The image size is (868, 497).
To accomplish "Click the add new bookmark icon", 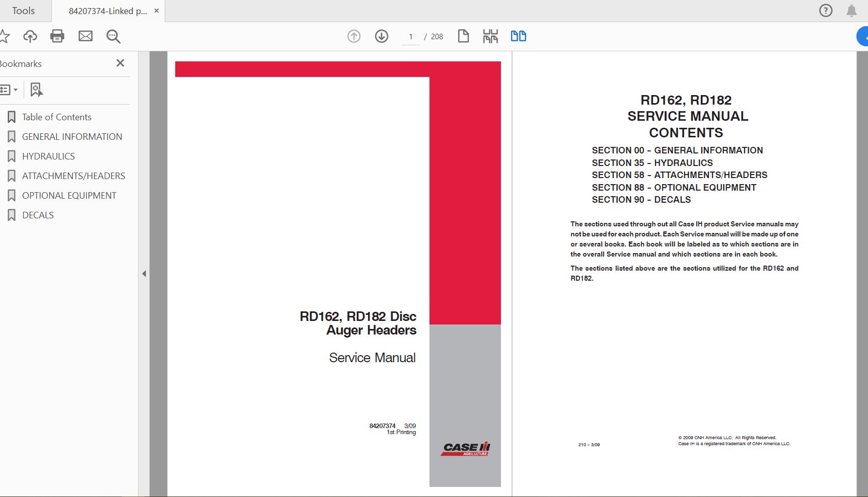I will pos(36,90).
